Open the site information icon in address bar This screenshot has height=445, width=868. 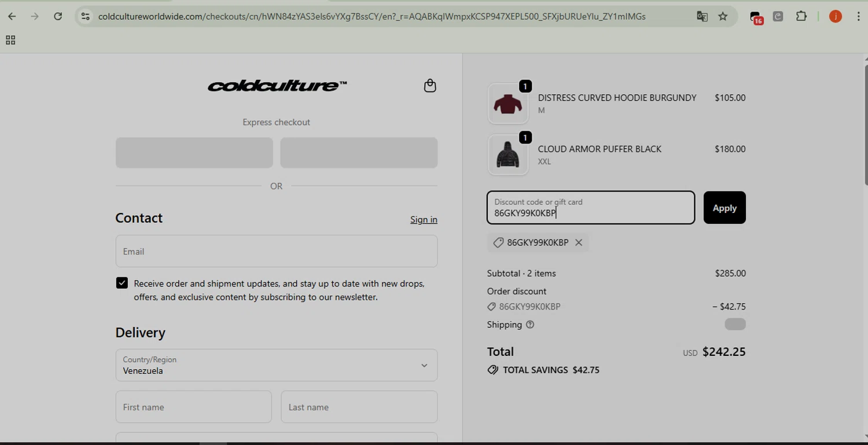click(86, 16)
